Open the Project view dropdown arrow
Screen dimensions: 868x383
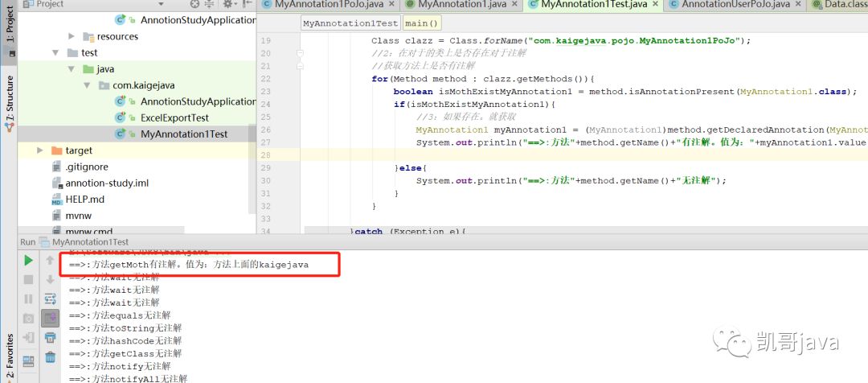(x=161, y=4)
